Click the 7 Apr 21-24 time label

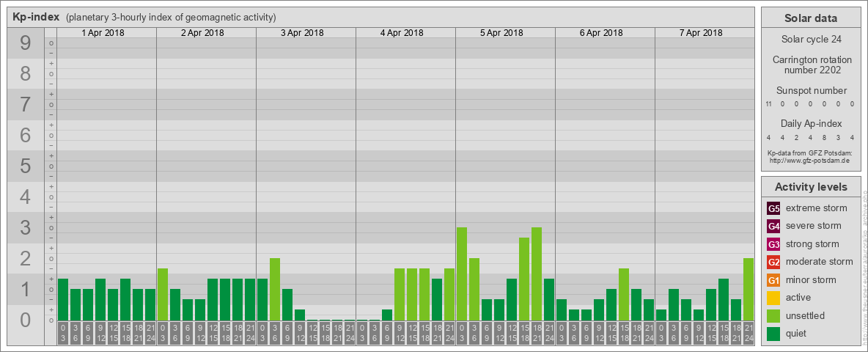coord(749,334)
